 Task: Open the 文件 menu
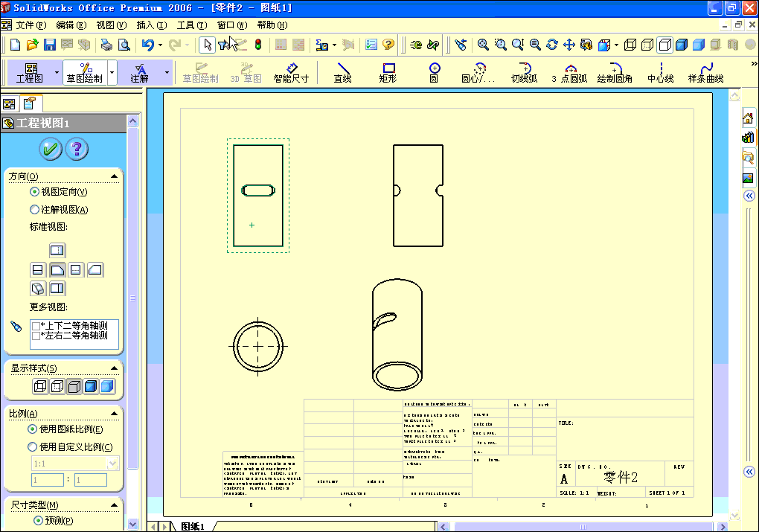tap(31, 25)
